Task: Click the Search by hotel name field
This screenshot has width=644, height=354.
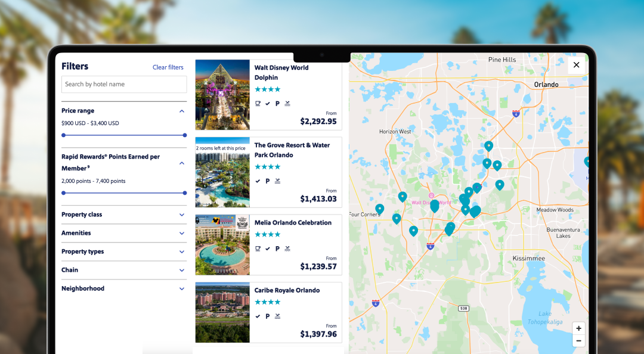Action: [x=123, y=84]
